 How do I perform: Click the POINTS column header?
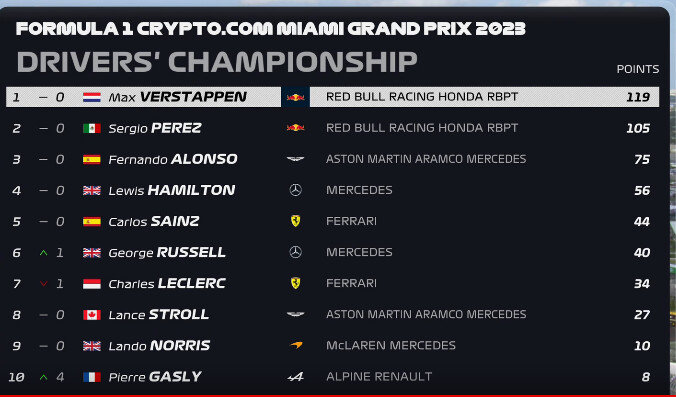638,69
